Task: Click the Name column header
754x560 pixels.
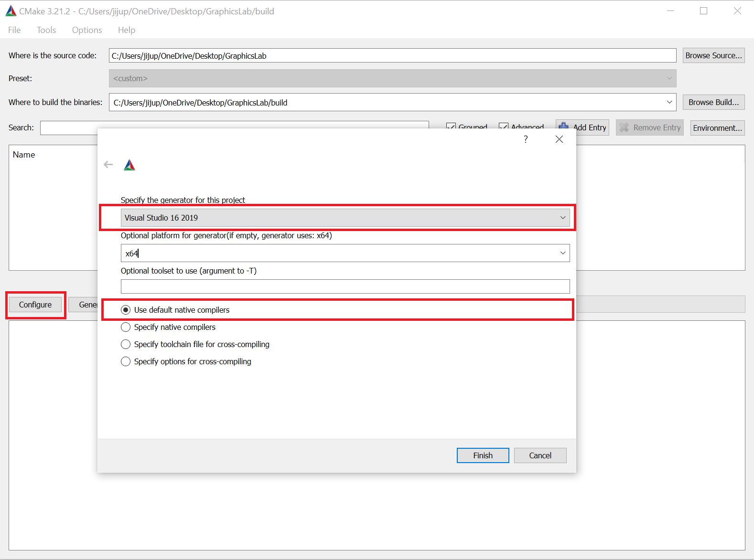Action: click(24, 155)
